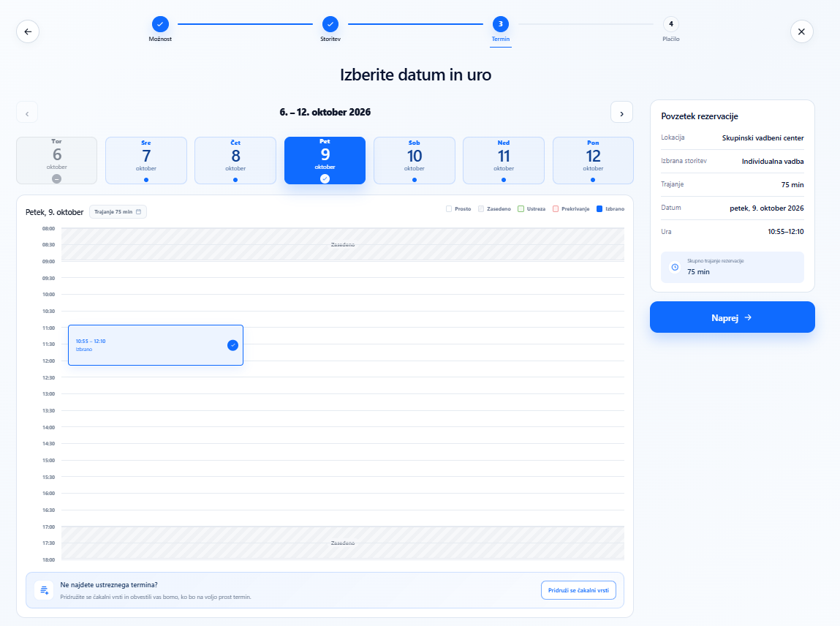Click the checkmark on the selected slot
The width and height of the screenshot is (840, 626).
coord(232,345)
